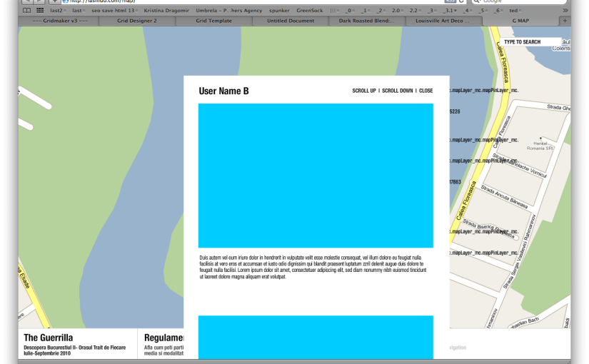Open Kristina Dragomir bookmark
589x364 pixels.
coord(166,11)
